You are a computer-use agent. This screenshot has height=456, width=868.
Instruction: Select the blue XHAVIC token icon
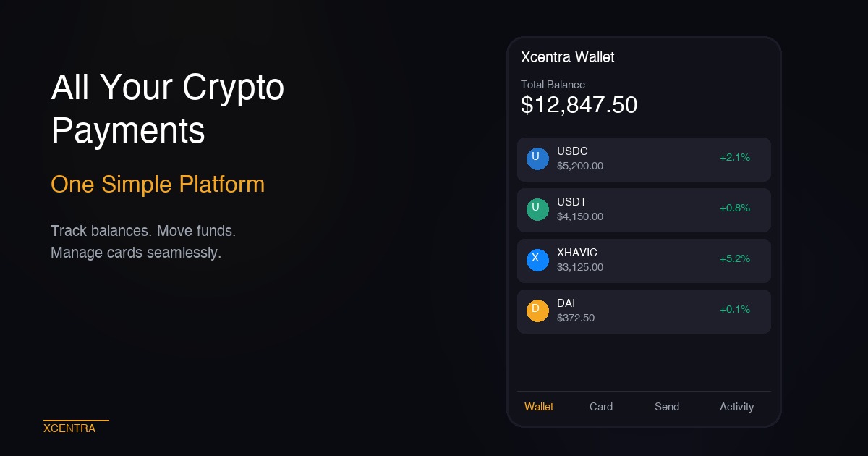(x=537, y=260)
